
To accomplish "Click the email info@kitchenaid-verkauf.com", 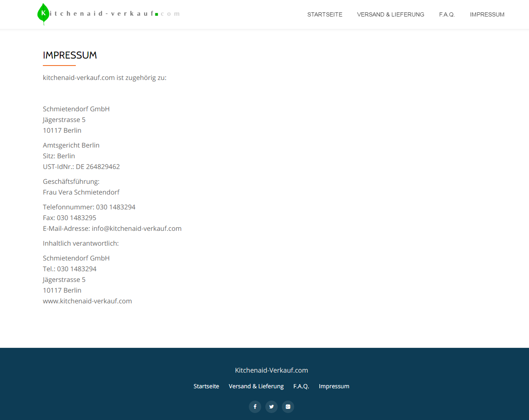I will (x=137, y=228).
